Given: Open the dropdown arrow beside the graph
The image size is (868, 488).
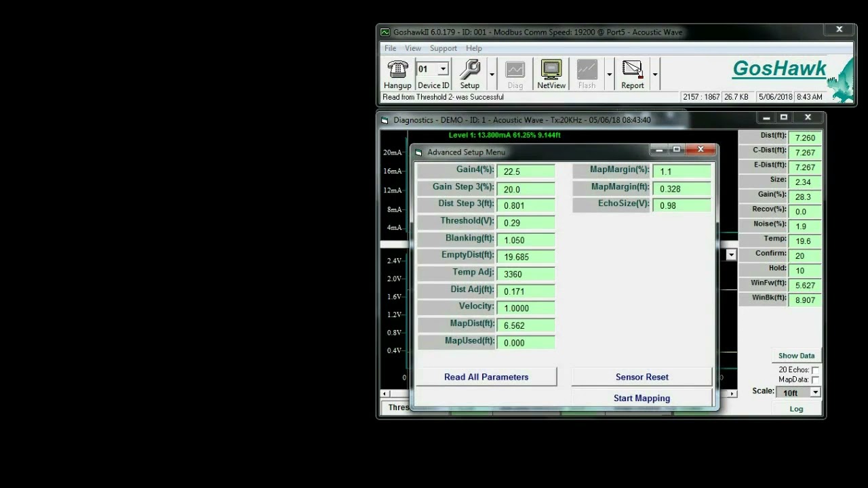Looking at the screenshot, I should tap(731, 255).
